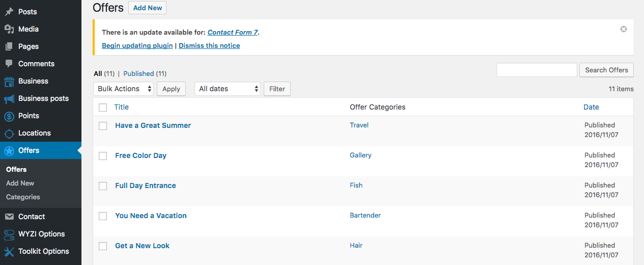Image resolution: width=644 pixels, height=265 pixels.
Task: Dismiss the update notice with X icon
Action: coord(624,29)
